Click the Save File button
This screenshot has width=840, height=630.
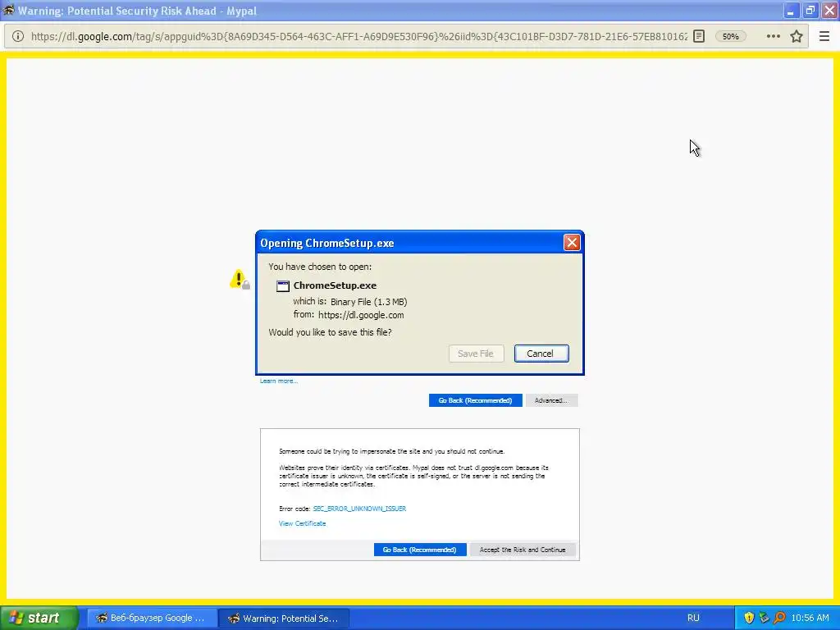point(476,354)
